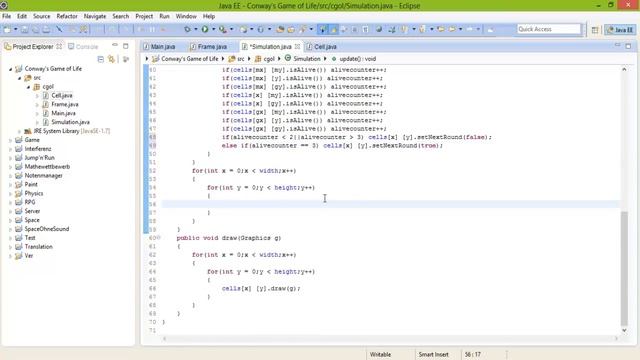
Task: Toggle the Breadcrumb toolbar button
Action: tap(323, 29)
